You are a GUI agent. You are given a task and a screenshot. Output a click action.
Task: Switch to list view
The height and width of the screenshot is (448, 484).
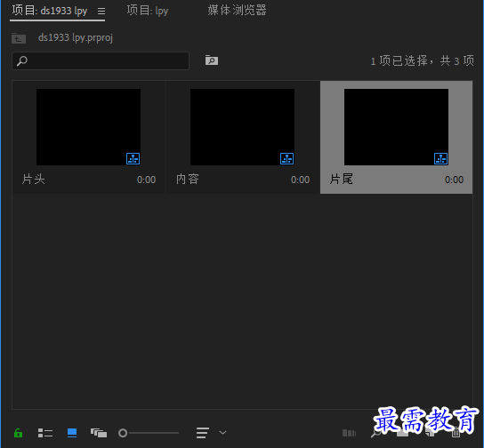pyautogui.click(x=45, y=433)
